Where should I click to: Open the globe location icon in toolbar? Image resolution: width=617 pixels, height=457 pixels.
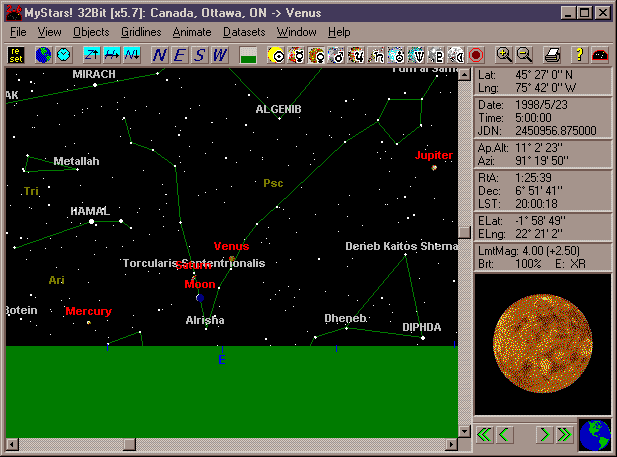43,54
